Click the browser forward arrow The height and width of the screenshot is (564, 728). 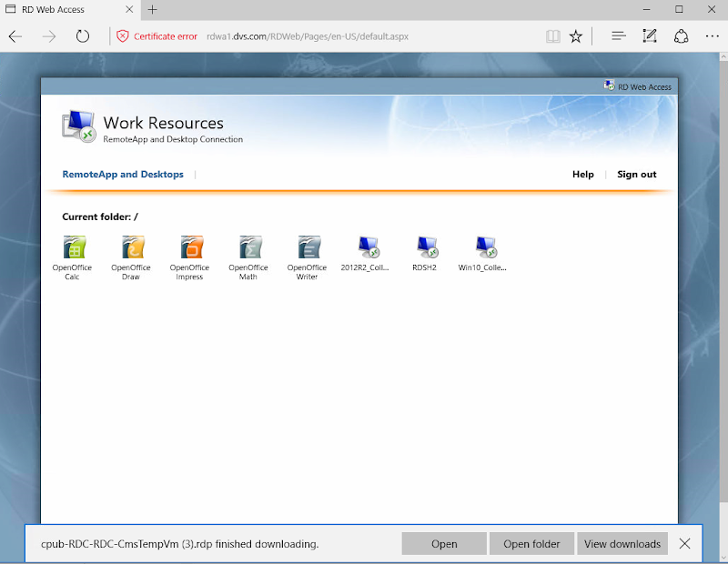pos(49,36)
